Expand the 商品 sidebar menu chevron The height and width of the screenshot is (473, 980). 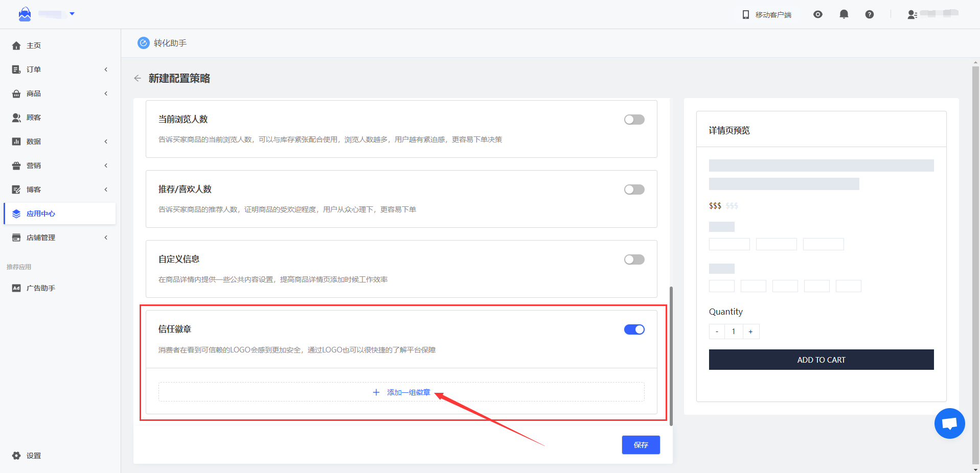tap(106, 93)
